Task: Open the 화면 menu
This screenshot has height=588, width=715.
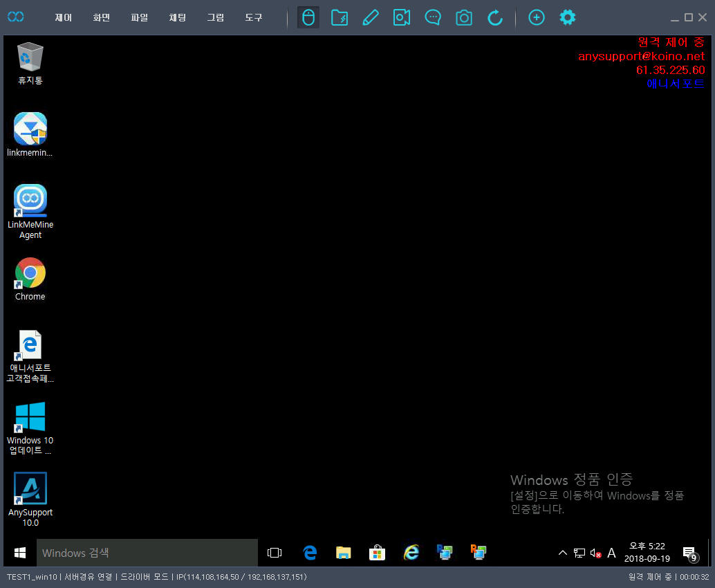Action: click(x=102, y=18)
